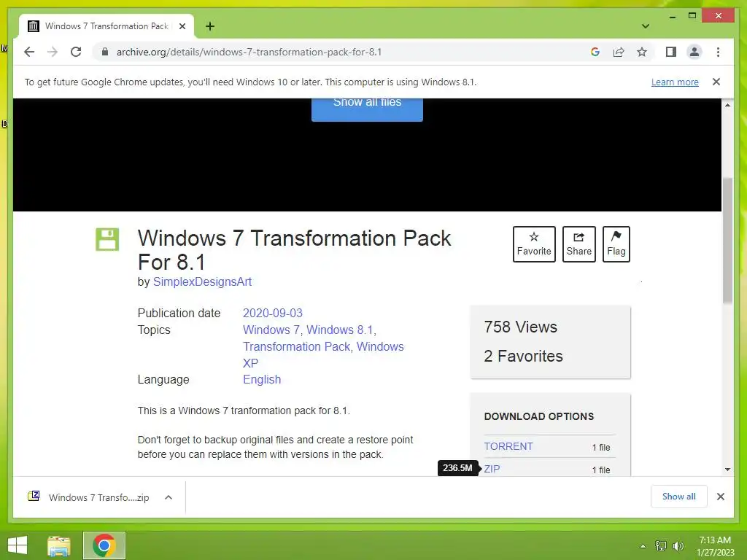
Task: Open the Chrome profile menu
Action: 694,52
